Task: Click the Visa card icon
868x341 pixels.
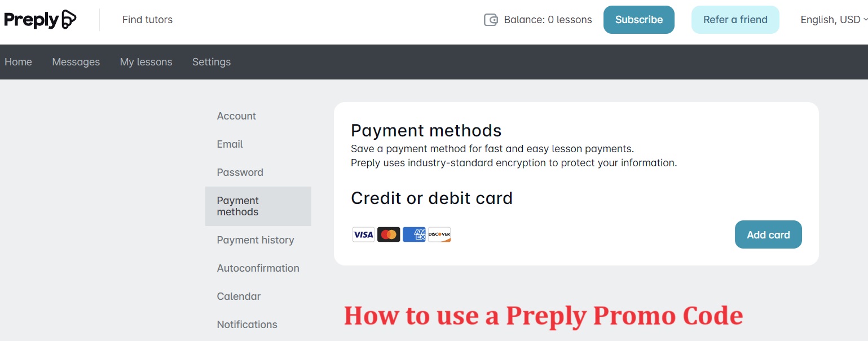Action: (363, 234)
